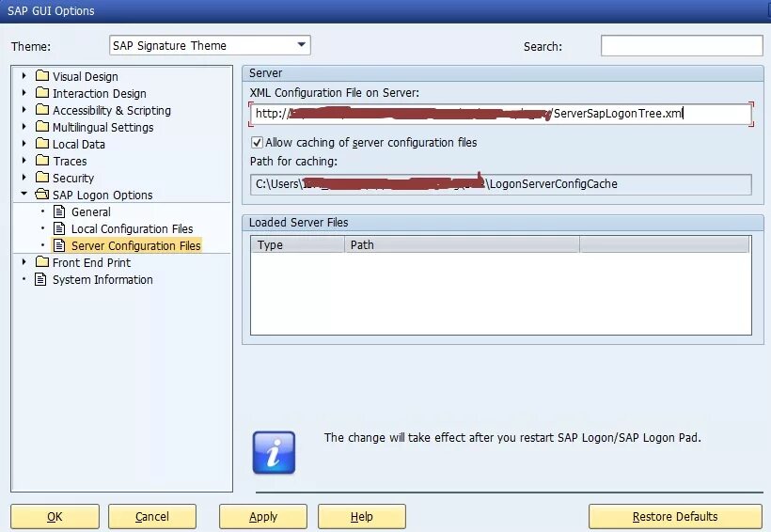The width and height of the screenshot is (771, 532).
Task: Click the Server Configuration Files document icon
Action: (59, 245)
